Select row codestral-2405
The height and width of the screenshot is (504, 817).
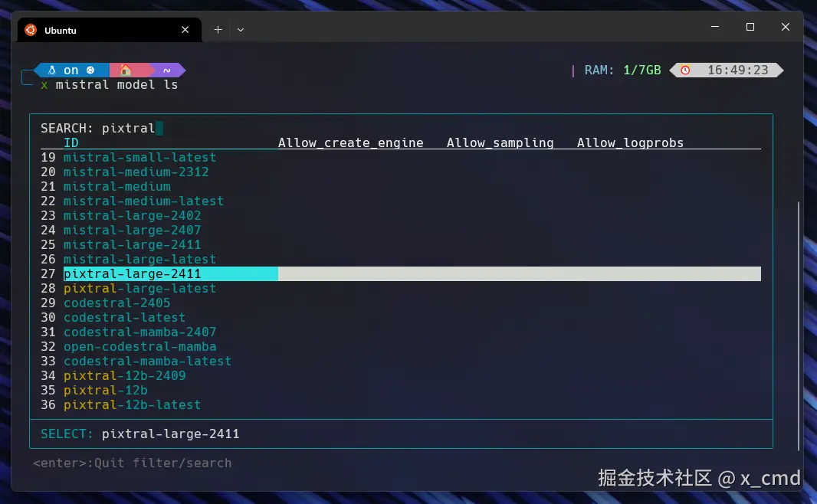401,303
